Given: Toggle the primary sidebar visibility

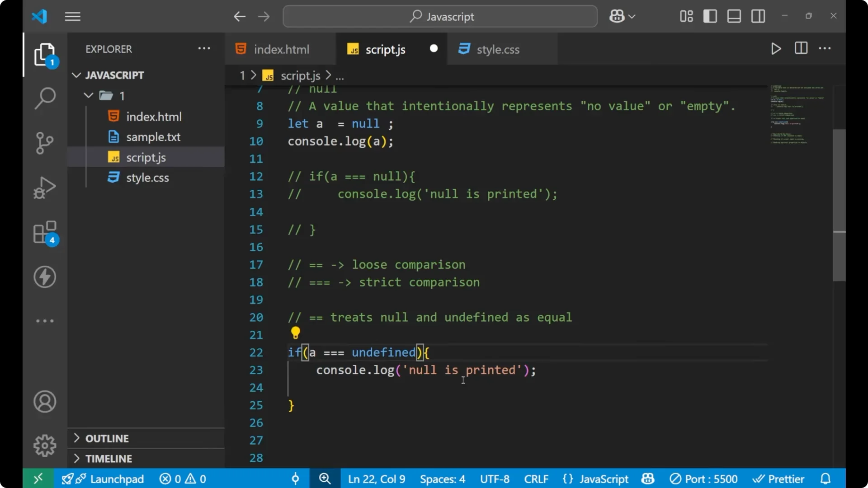Looking at the screenshot, I should coord(710,16).
